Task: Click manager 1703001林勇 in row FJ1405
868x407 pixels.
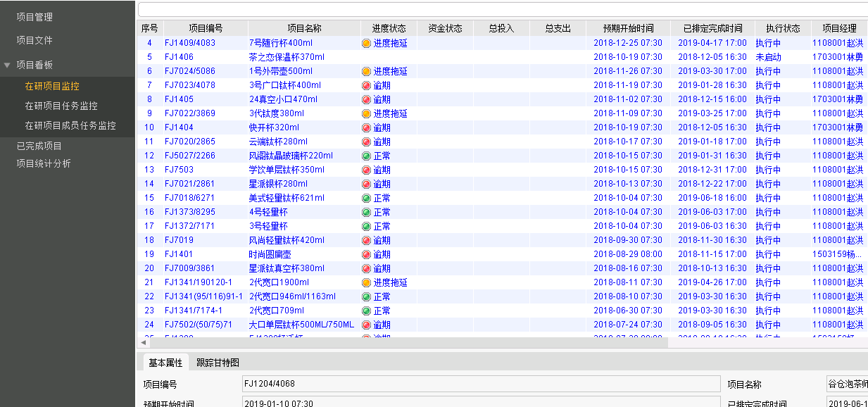Action: point(837,99)
